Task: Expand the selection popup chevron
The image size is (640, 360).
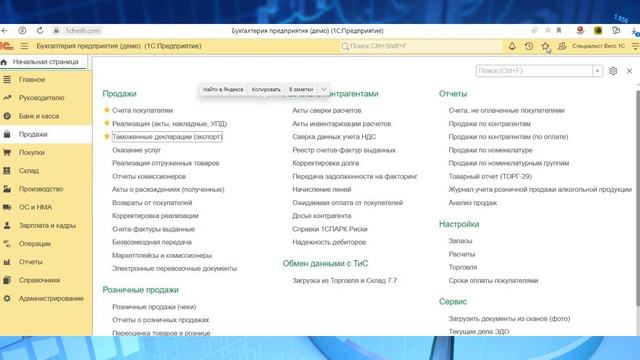Action: coord(323,89)
